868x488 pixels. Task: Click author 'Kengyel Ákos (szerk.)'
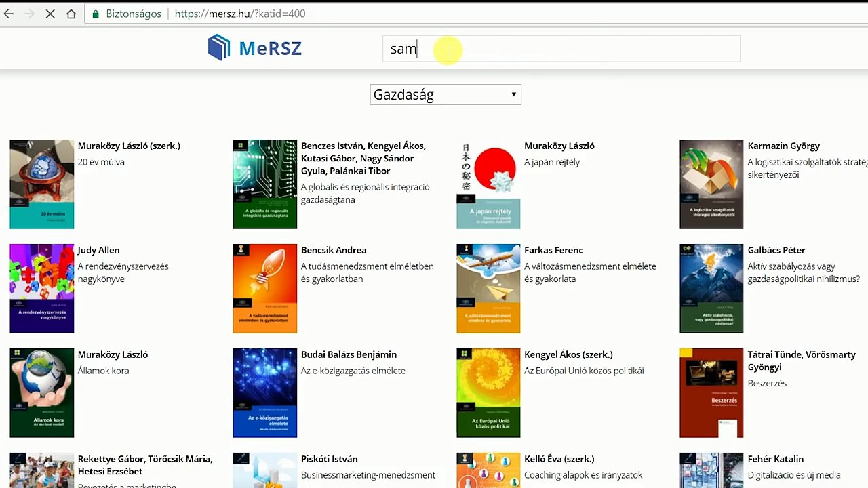pos(568,354)
